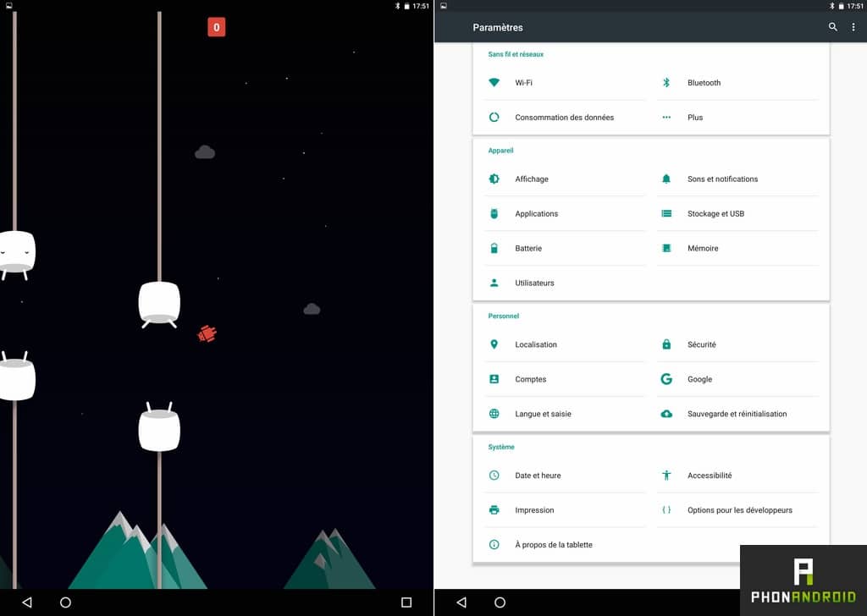Tap the notification bell icon
The width and height of the screenshot is (867, 616).
tap(666, 179)
